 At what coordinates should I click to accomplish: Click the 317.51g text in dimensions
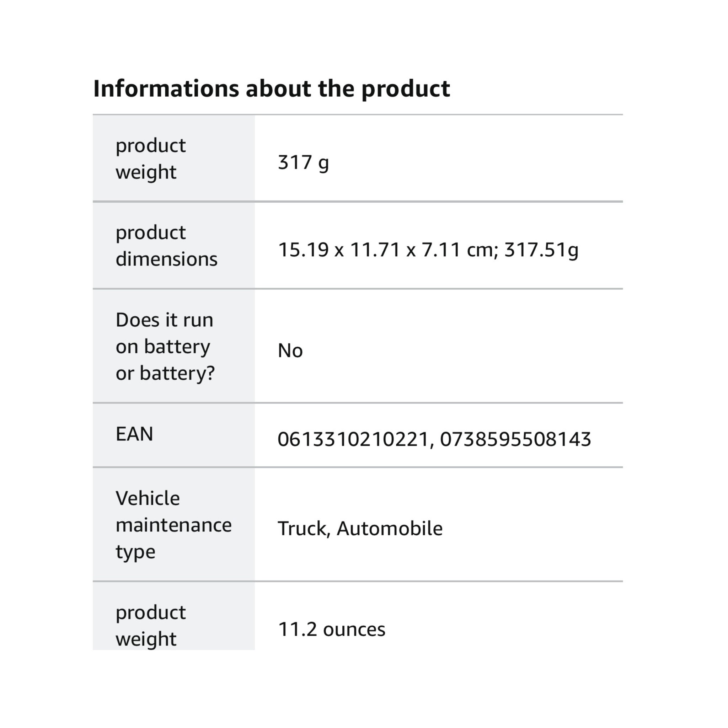coord(541,250)
